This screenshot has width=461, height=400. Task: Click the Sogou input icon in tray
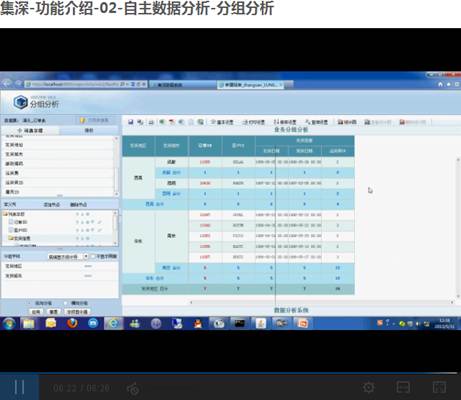pyautogui.click(x=380, y=323)
